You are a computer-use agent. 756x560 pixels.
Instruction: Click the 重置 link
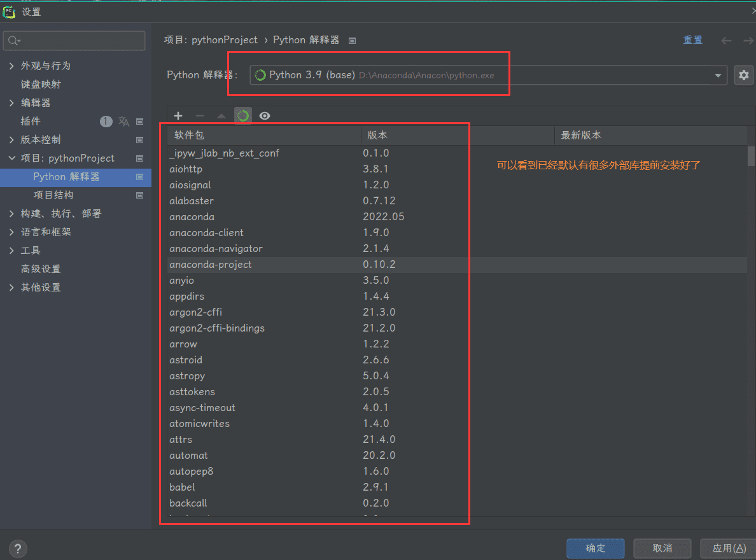[692, 40]
